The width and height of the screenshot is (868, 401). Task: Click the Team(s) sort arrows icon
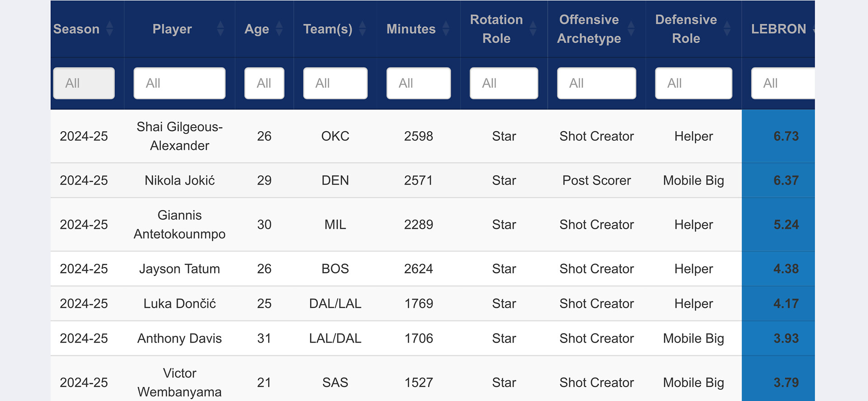click(x=362, y=29)
